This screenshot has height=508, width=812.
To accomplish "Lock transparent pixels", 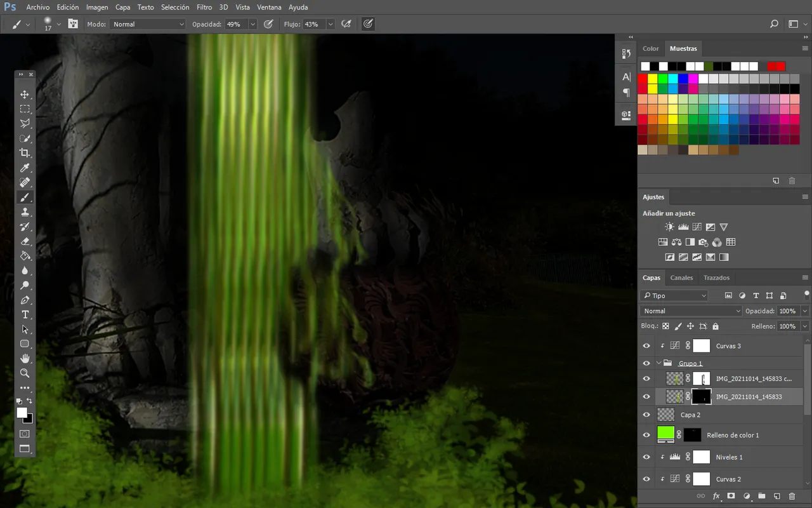I will [x=665, y=326].
